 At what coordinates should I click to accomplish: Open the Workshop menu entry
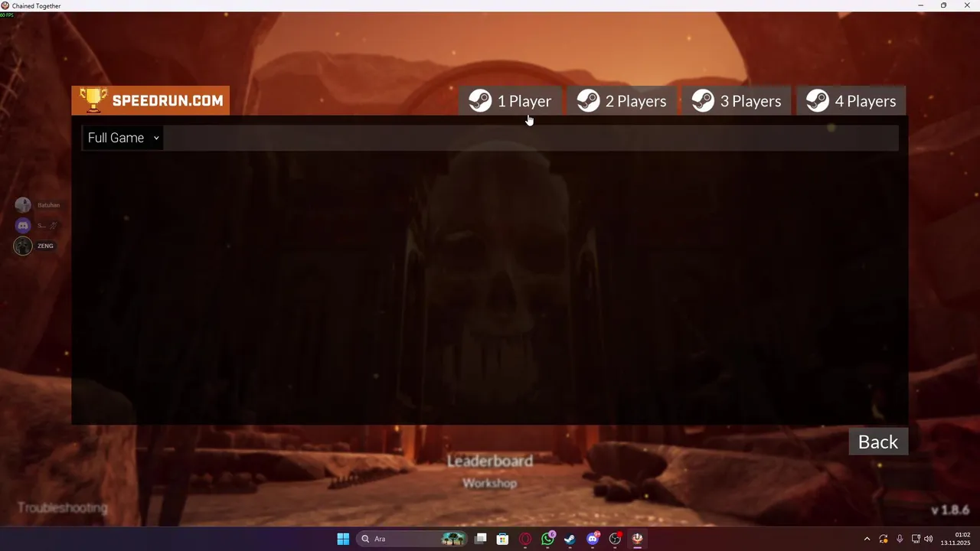pyautogui.click(x=490, y=483)
